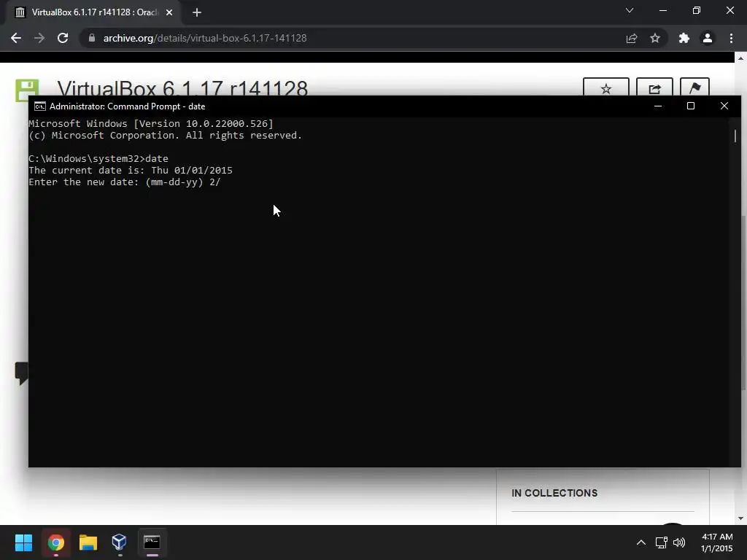Click 'The current date is' output line
Screen dimensions: 747x560
coord(131,170)
